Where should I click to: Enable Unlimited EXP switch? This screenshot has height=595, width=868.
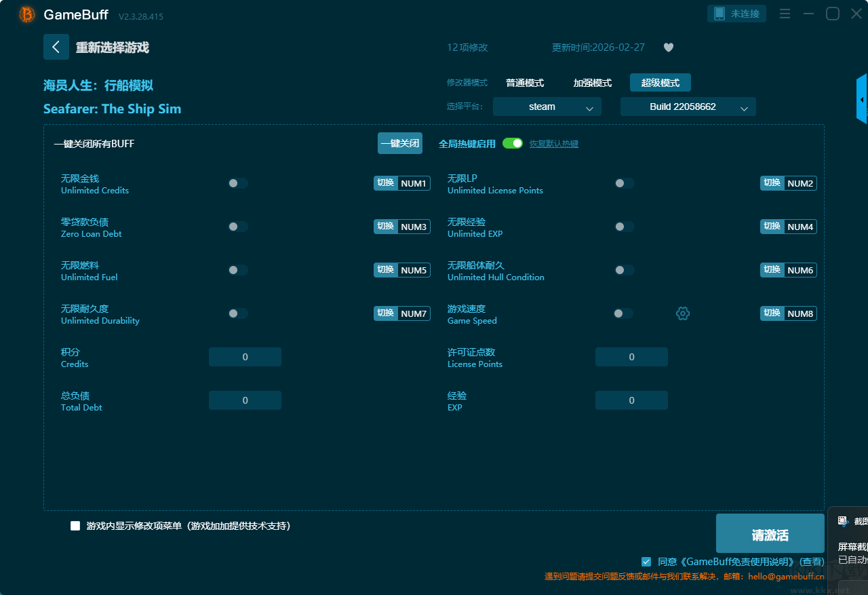click(625, 227)
